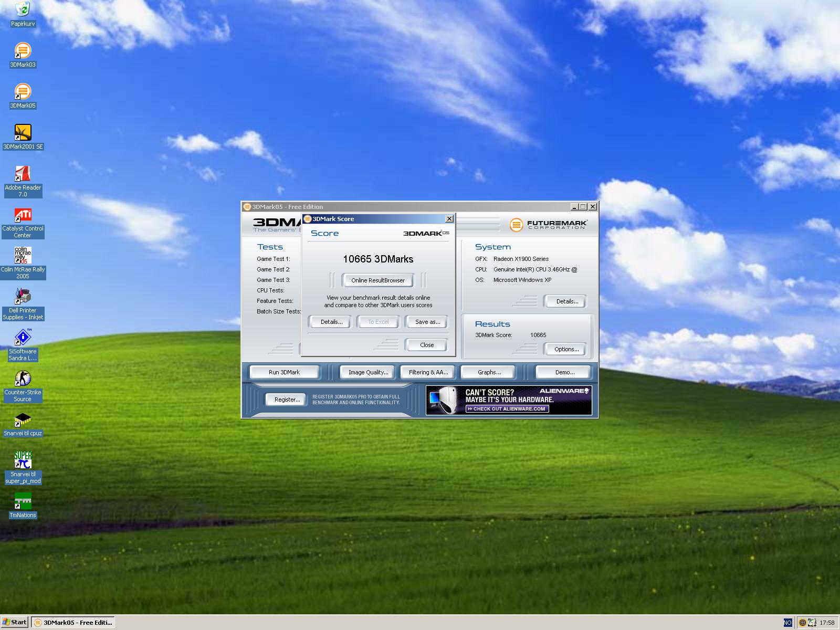The image size is (840, 630).
Task: Select the 3DMark2001 SE desktop icon
Action: pos(23,137)
